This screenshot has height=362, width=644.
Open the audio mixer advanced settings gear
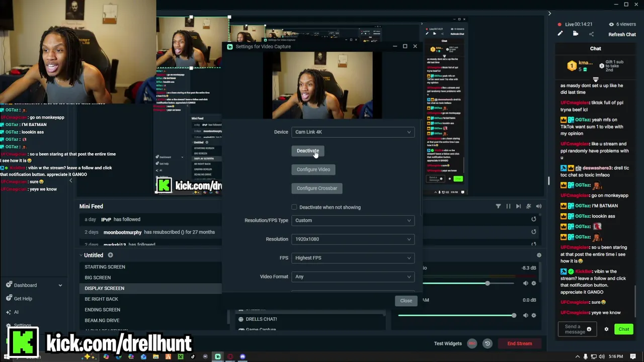click(x=539, y=255)
